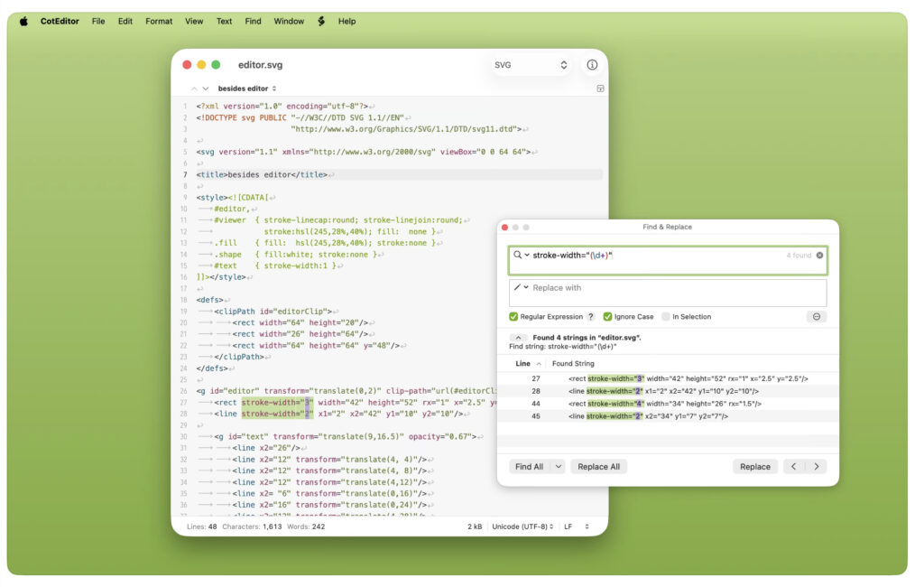This screenshot has height=587, width=924.
Task: Open the Find menu in the menu bar
Action: coord(253,21)
